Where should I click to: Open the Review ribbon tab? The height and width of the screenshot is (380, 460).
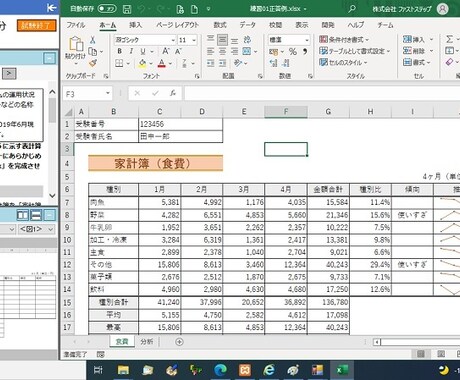point(276,25)
